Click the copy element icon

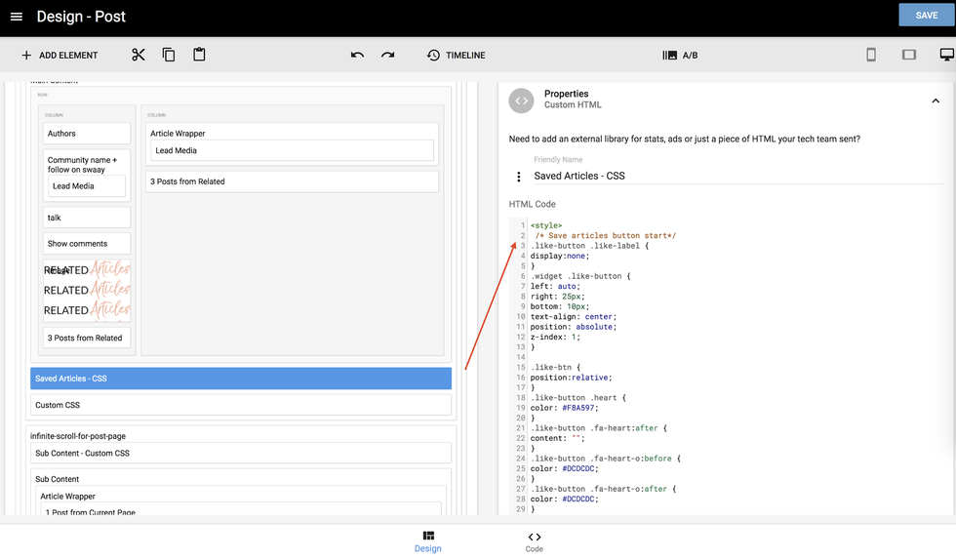tap(169, 55)
